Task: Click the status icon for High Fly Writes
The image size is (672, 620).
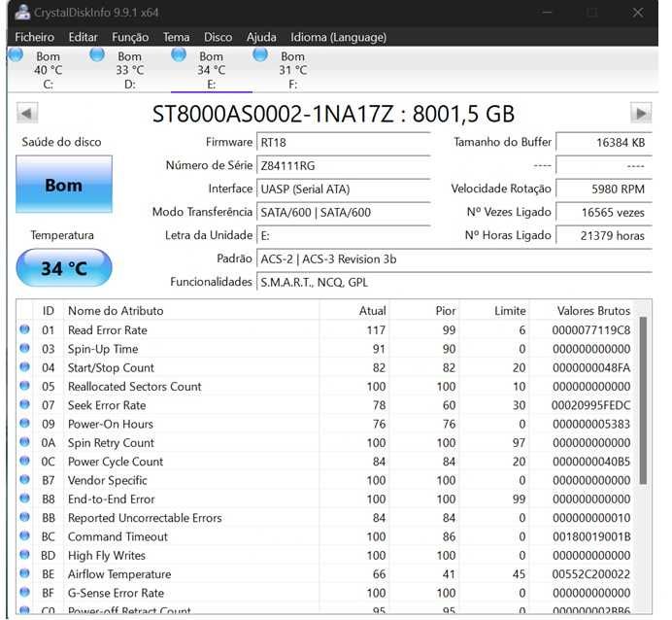Action: (24, 555)
